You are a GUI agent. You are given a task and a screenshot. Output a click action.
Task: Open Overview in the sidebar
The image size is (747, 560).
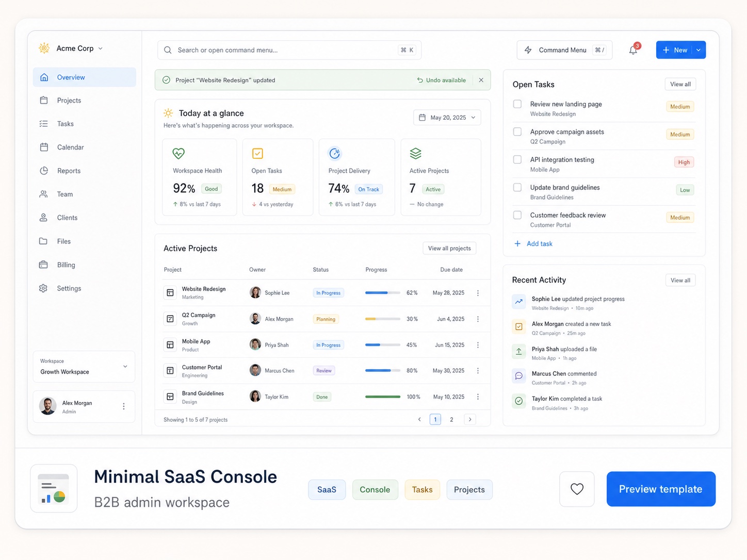tap(85, 77)
